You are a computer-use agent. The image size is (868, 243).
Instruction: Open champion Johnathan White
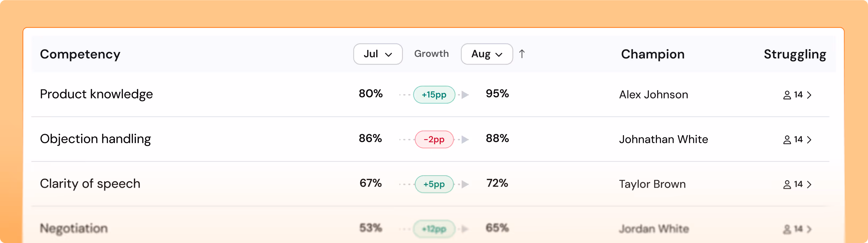point(664,139)
